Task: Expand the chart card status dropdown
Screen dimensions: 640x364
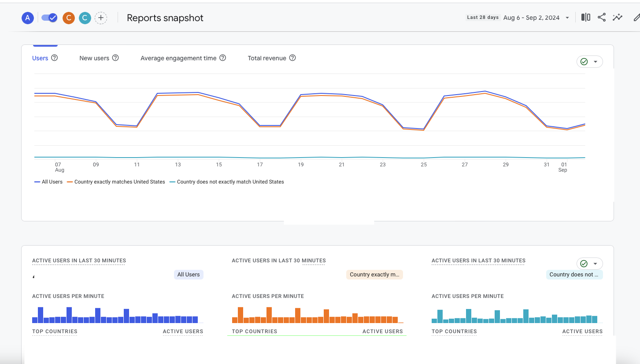Action: (x=589, y=62)
